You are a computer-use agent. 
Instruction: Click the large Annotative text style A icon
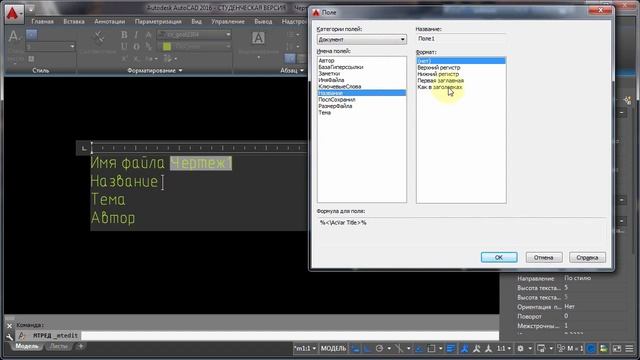pyautogui.click(x=13, y=36)
